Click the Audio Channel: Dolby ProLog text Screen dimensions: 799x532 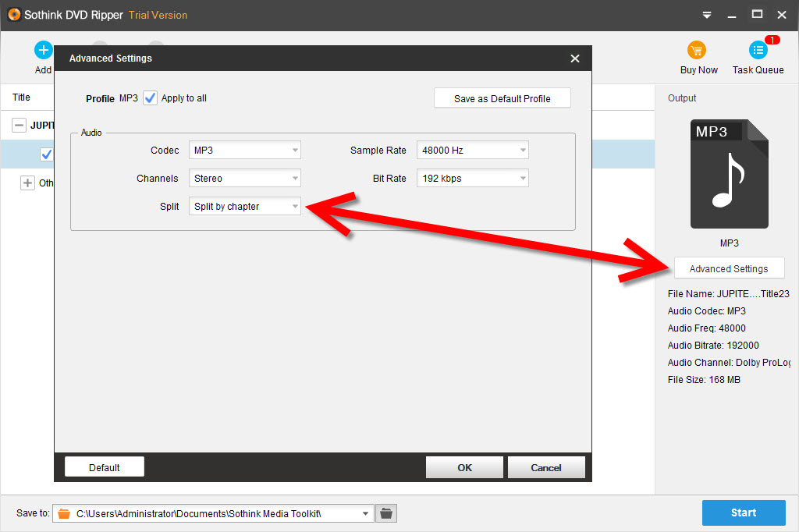click(x=729, y=362)
